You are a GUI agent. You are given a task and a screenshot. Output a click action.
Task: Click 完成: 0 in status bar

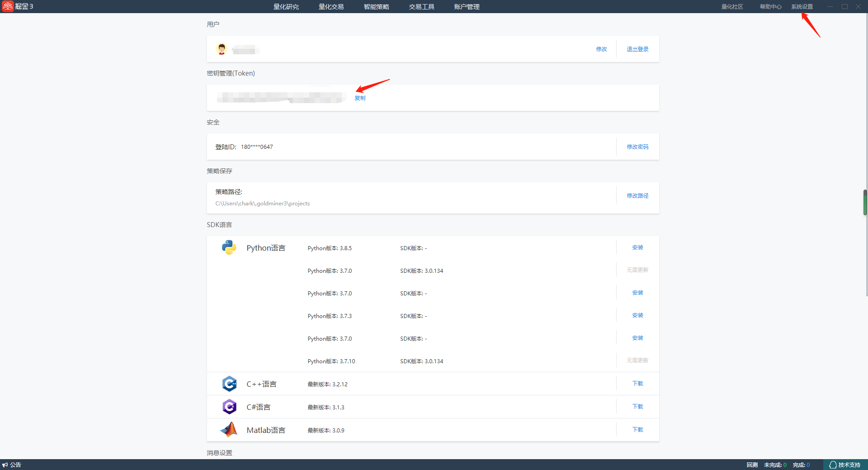click(x=801, y=465)
